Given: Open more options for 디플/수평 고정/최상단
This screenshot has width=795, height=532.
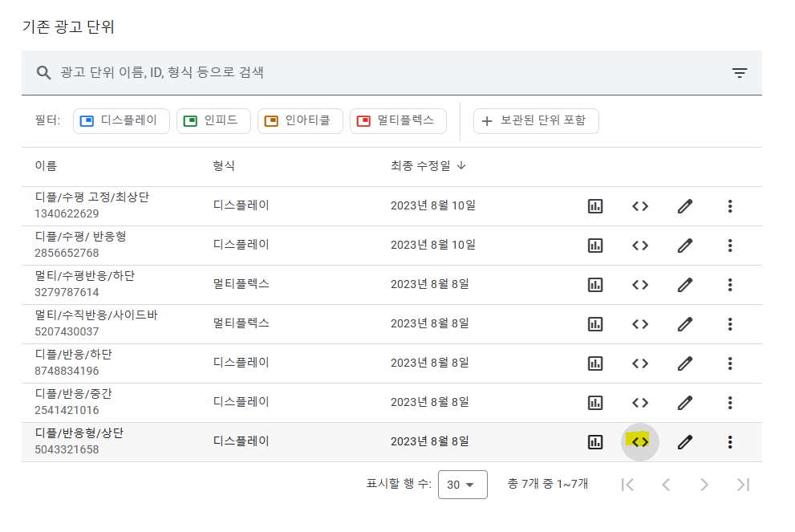Looking at the screenshot, I should [x=730, y=206].
